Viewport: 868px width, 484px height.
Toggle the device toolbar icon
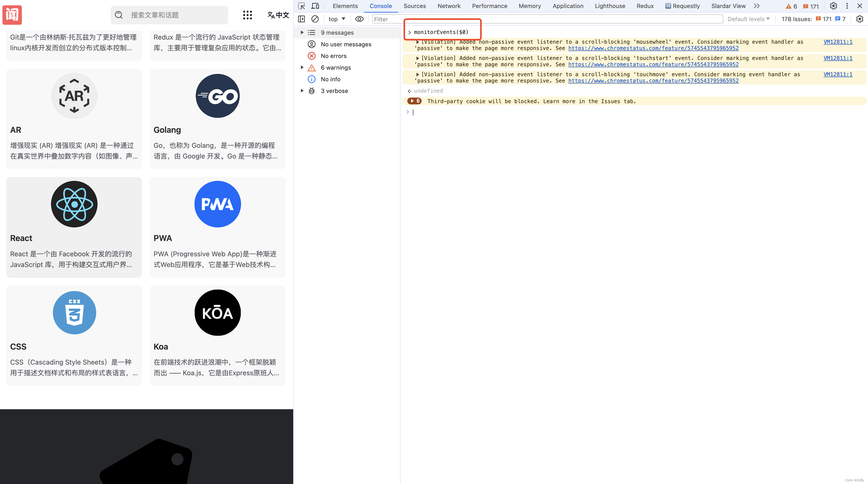tap(315, 6)
